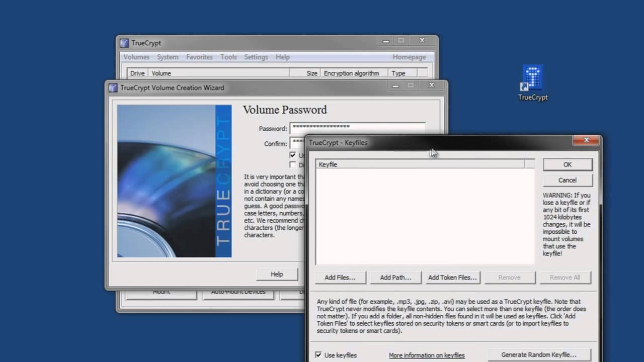Click the Add Files... button
This screenshot has width=644, height=362.
(340, 278)
